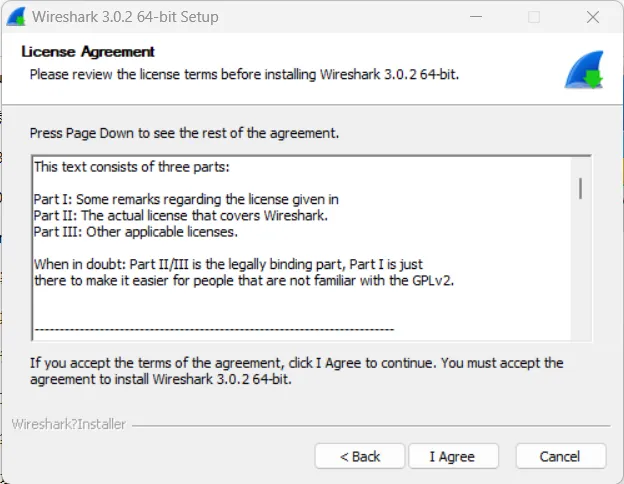Click the "Part I: Some remarks" line

pos(186,199)
